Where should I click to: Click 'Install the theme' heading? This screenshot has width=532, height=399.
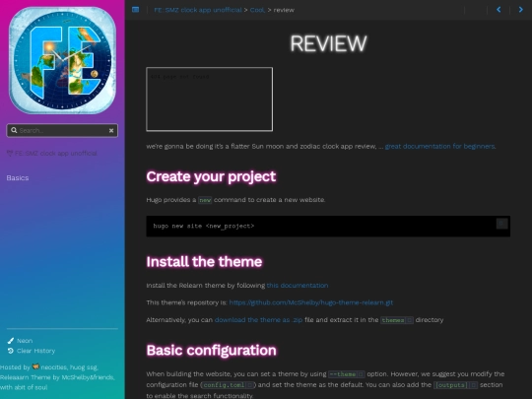204,262
